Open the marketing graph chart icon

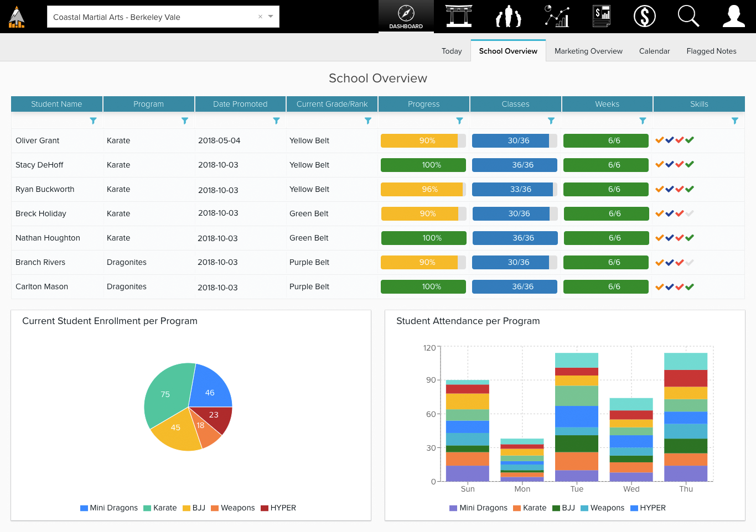pyautogui.click(x=557, y=16)
